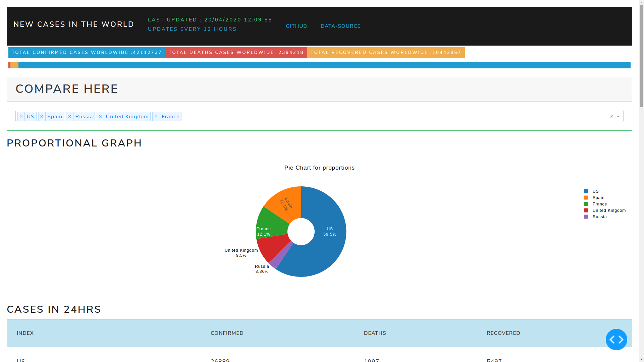Remove Spain tag from compare list
Image resolution: width=644 pixels, height=362 pixels.
pyautogui.click(x=42, y=117)
